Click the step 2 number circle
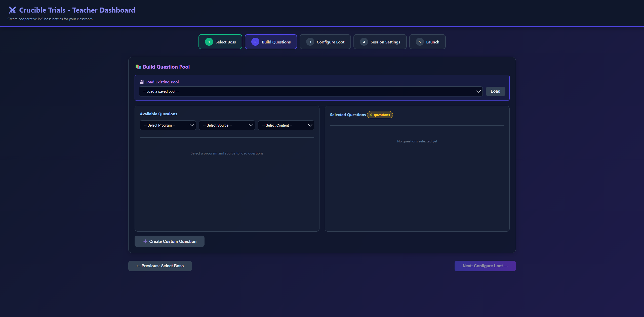This screenshot has width=644, height=317. coord(255,42)
